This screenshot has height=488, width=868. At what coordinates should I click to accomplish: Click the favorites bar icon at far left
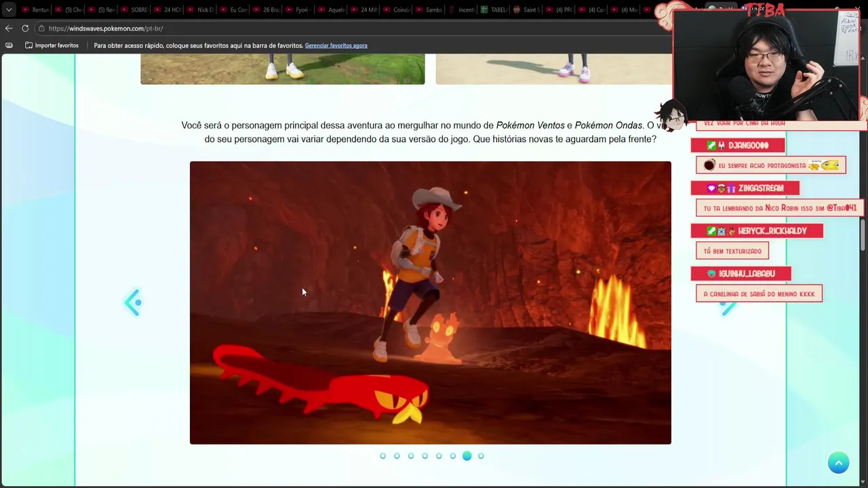[x=9, y=45]
